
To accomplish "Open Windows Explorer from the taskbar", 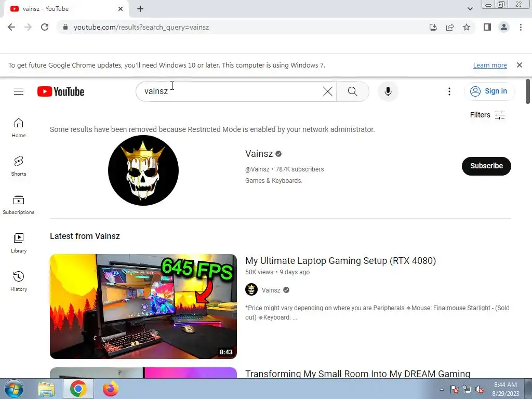I will (46, 389).
